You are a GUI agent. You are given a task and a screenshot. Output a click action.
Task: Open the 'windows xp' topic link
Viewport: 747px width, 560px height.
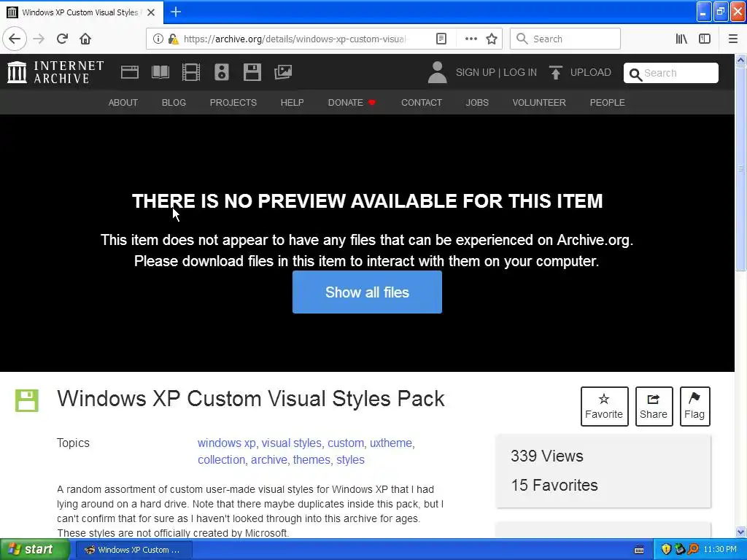(x=226, y=443)
